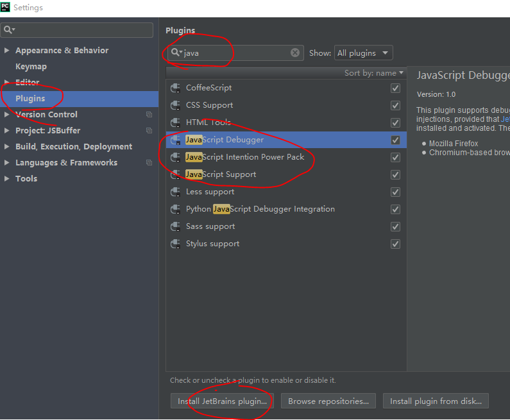Image resolution: width=510 pixels, height=420 pixels.
Task: Open Appearance & Behavior settings
Action: coord(62,51)
